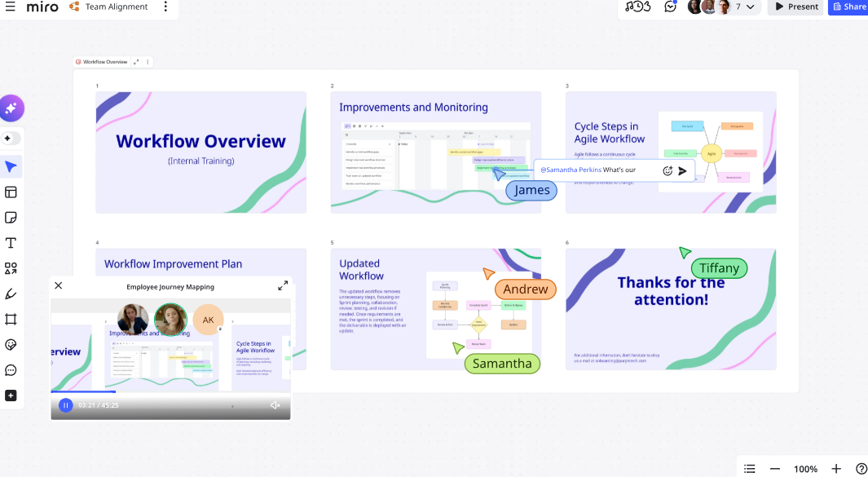Screen dimensions: 868x477
Task: Seek along the recording progress bar
Action: click(170, 391)
